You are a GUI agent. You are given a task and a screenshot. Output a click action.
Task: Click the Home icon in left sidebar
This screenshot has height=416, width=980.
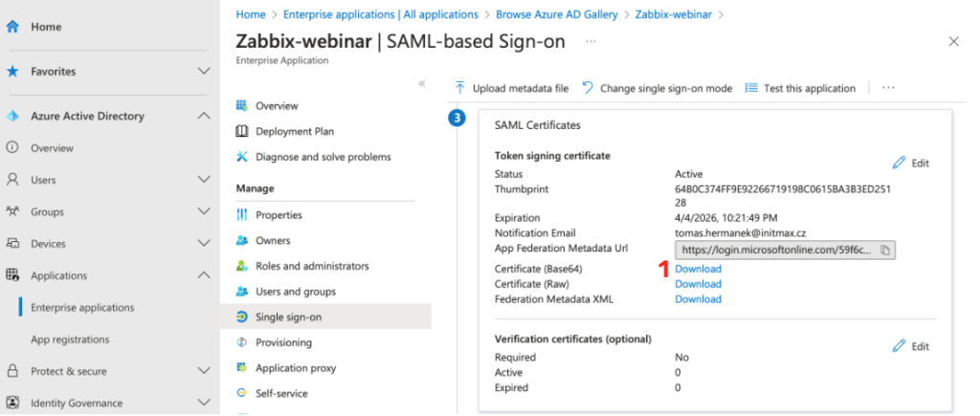pos(12,27)
